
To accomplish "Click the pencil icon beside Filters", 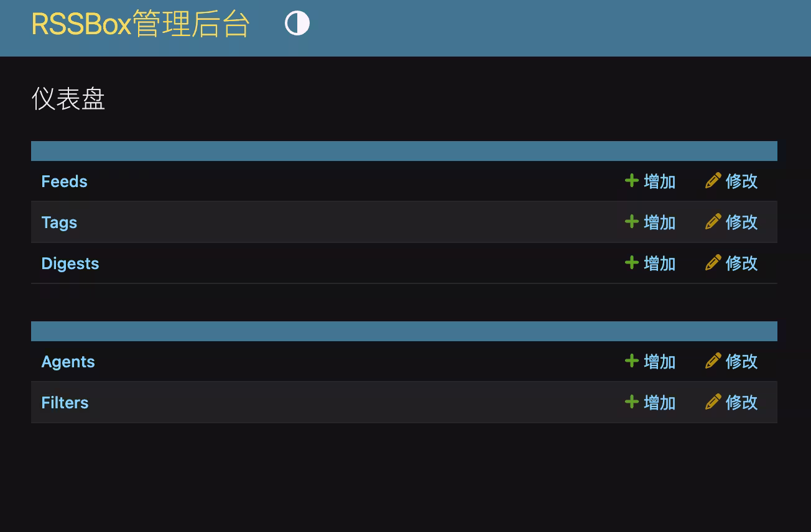I will 713,402.
